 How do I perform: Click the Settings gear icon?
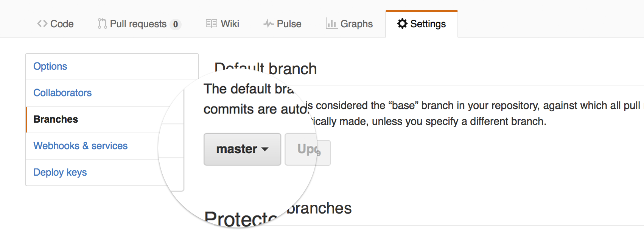(402, 24)
